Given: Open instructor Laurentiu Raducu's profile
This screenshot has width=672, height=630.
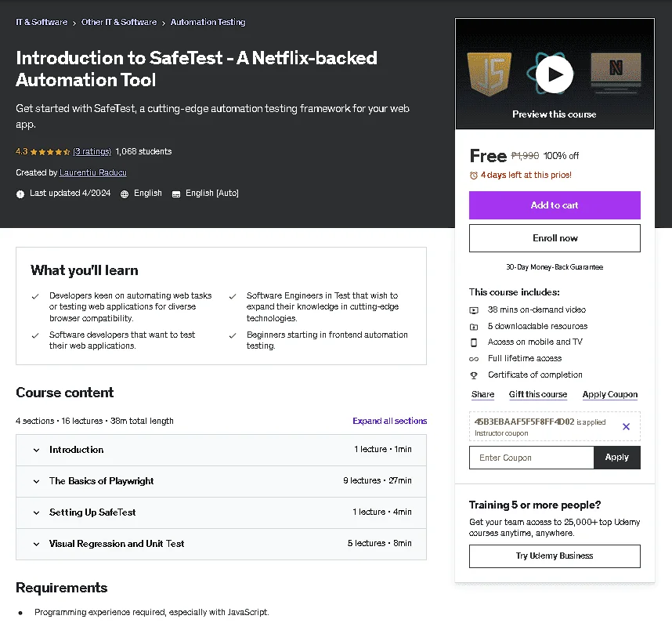Looking at the screenshot, I should [93, 172].
